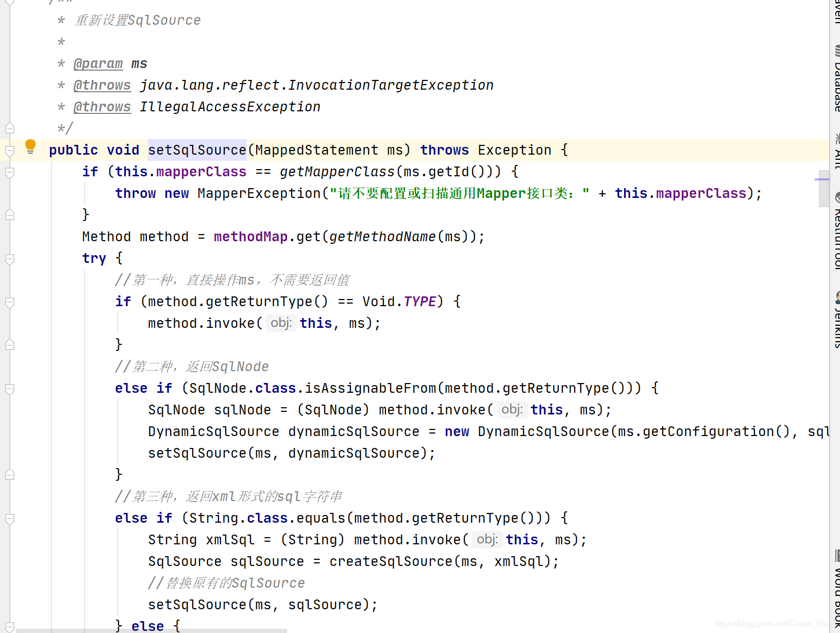Click the MappedStatement parameter type
This screenshot has height=633, width=840.
pos(316,150)
